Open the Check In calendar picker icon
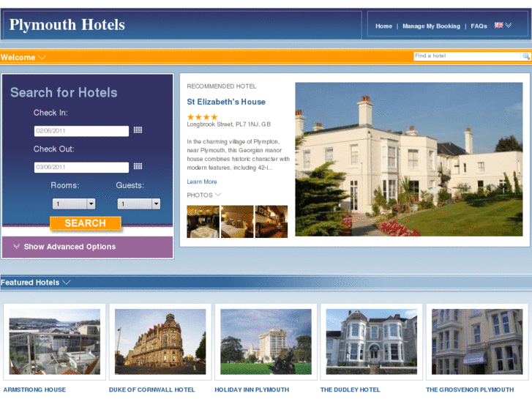Viewport: 532px width, 399px height. [138, 130]
